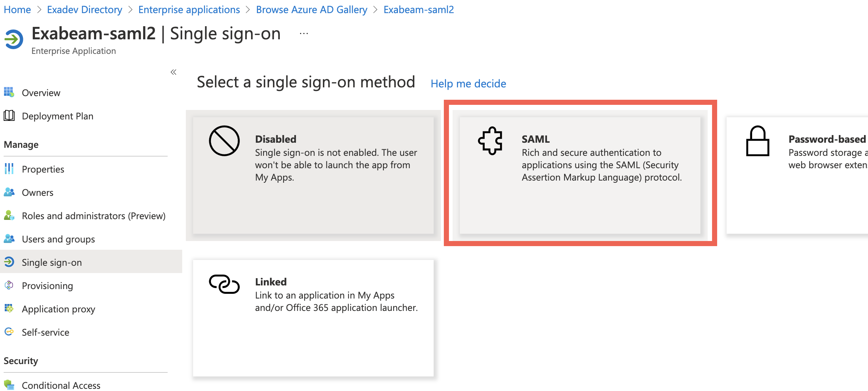
Task: Click the 'Manage' section heading
Action: 21,145
